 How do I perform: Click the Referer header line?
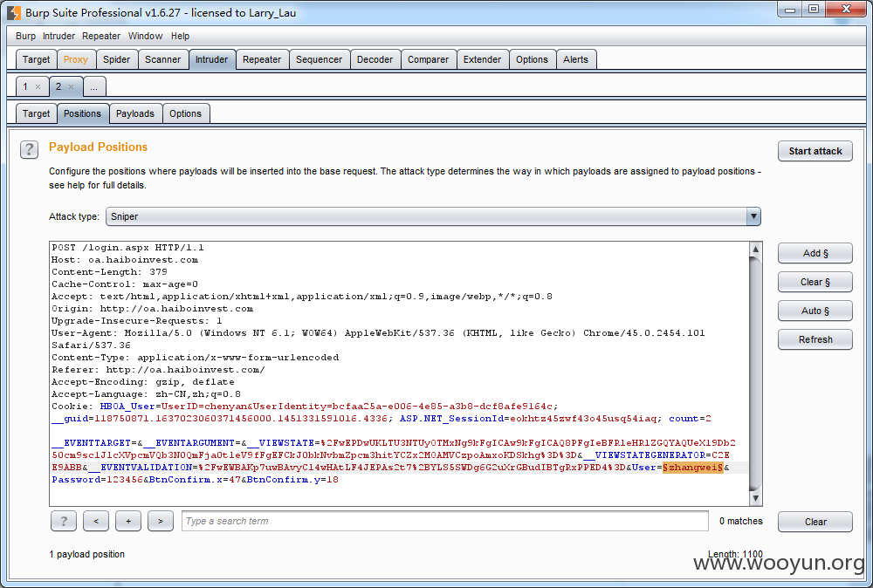(x=158, y=370)
